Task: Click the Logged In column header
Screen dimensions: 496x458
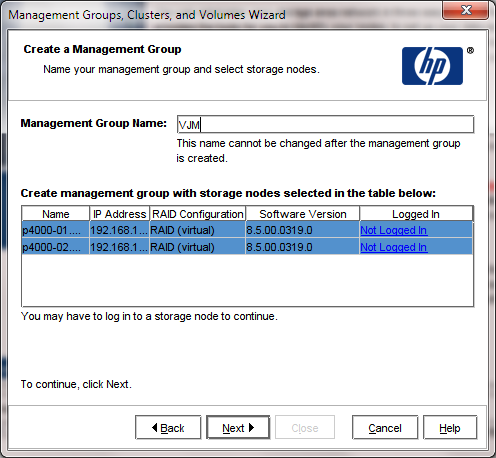Action: click(416, 214)
